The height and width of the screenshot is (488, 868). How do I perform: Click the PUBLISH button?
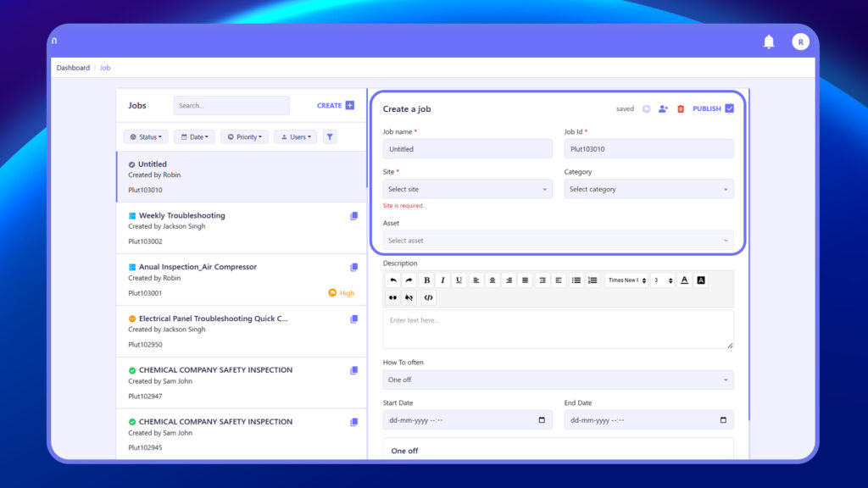(x=713, y=108)
